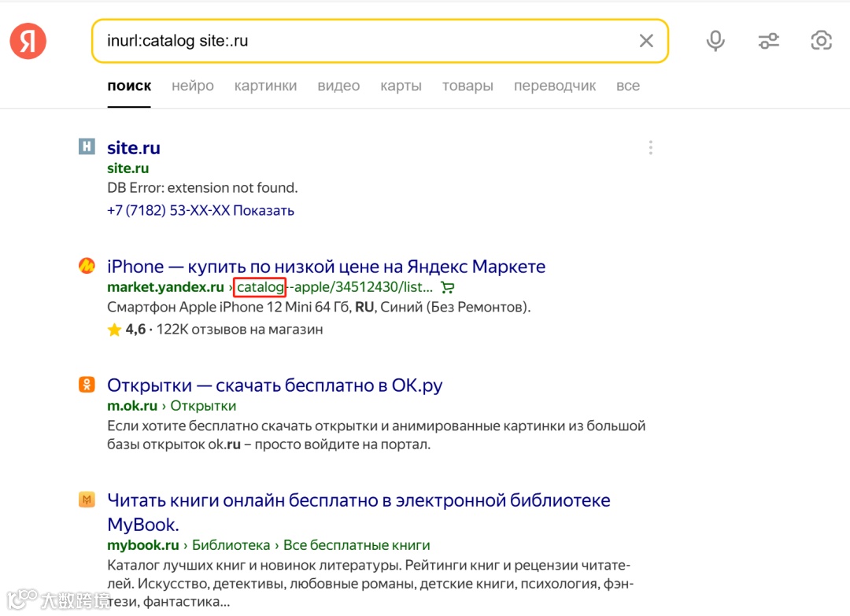Viewport: 850px width, 616px height.
Task: Click the 122К отзывов на магазин text
Action: click(239, 330)
